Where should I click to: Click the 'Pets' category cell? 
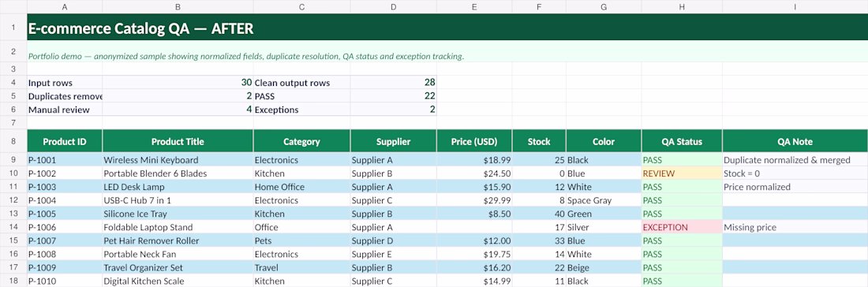point(301,240)
